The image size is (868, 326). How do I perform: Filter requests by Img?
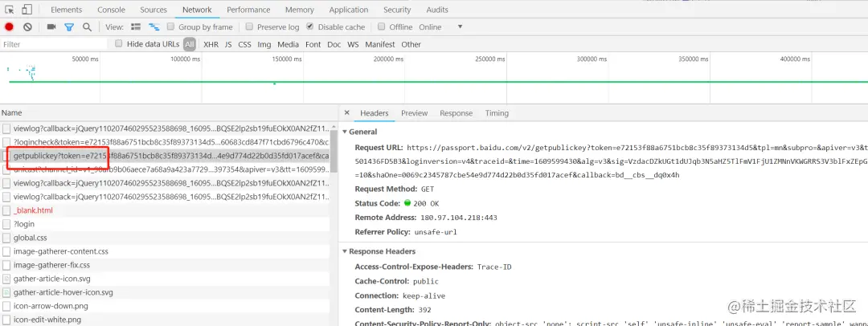264,44
